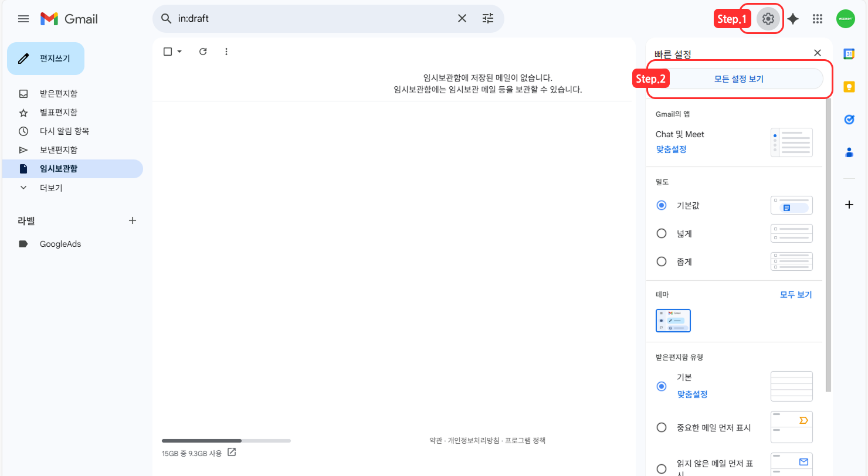This screenshot has width=868, height=476.
Task: Open the Google apps grid
Action: 818,19
